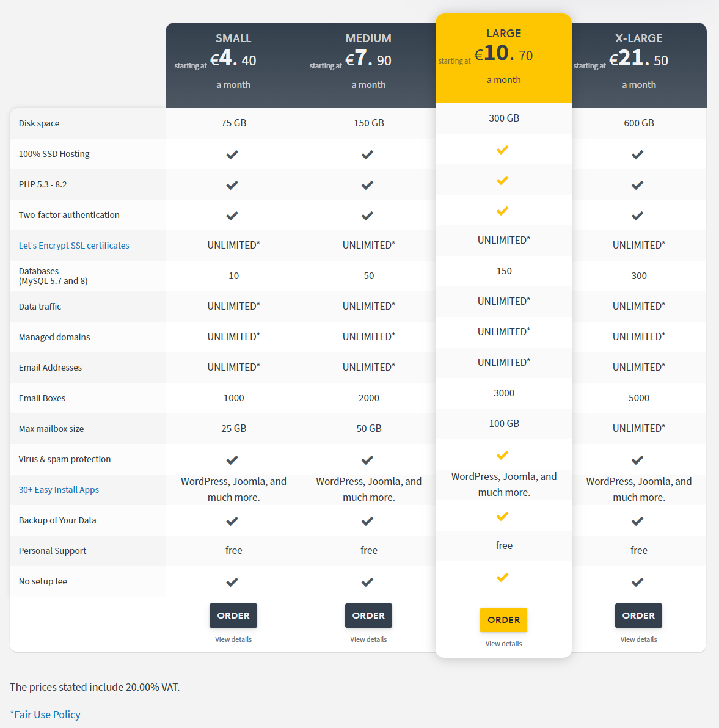Select the highlighted LARGE plan header title

pyautogui.click(x=503, y=34)
